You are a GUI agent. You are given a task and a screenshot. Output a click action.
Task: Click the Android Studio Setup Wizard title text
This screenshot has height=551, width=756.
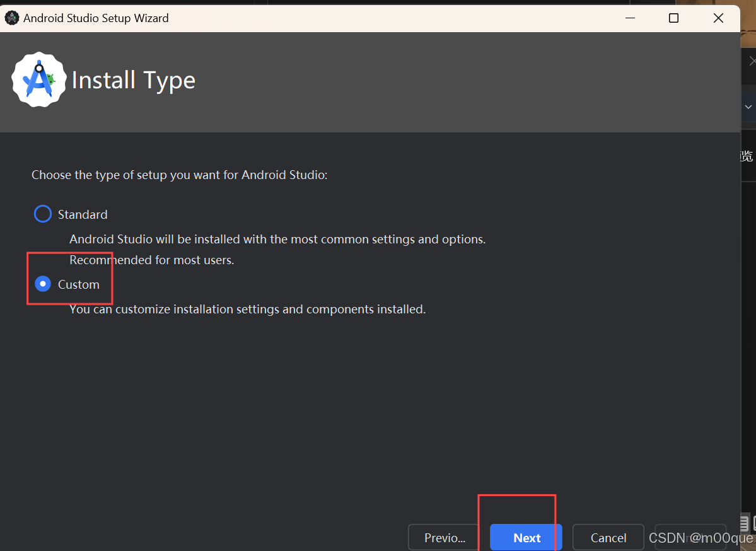pos(95,18)
